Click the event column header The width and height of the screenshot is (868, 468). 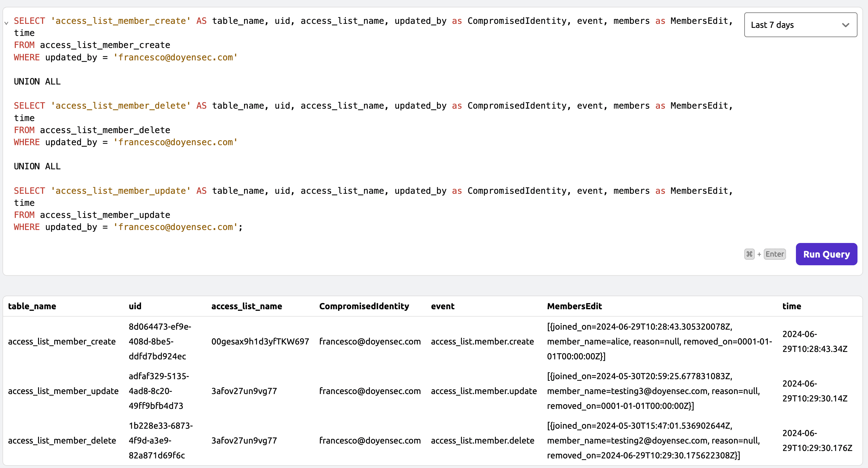click(442, 306)
